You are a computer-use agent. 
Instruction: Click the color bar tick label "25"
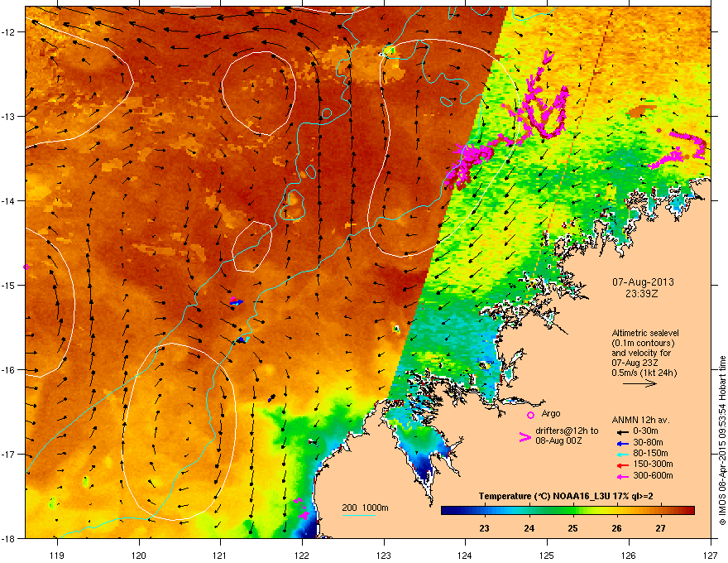[573, 528]
